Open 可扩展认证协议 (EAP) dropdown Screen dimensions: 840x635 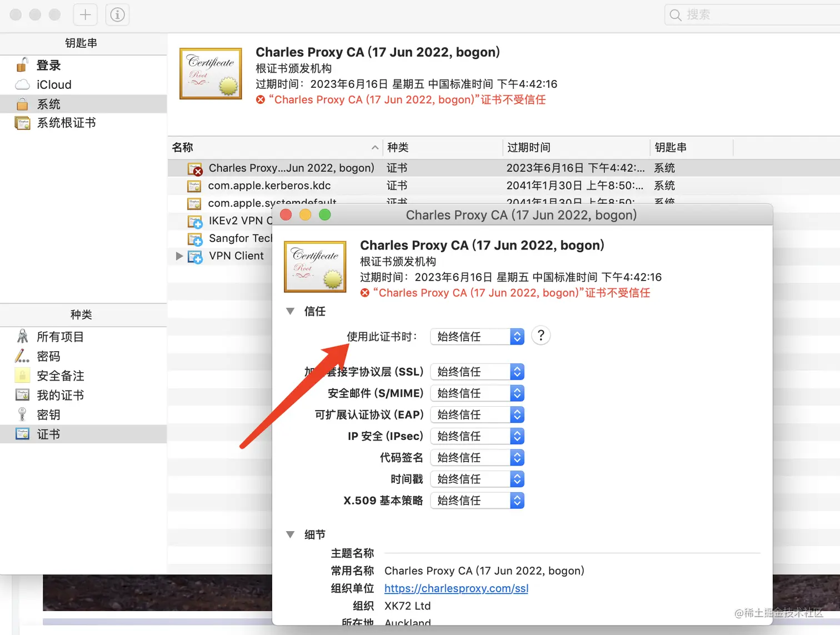(x=477, y=414)
